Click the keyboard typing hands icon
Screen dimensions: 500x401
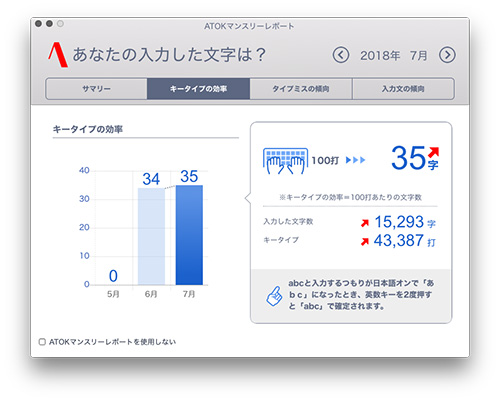click(x=285, y=161)
